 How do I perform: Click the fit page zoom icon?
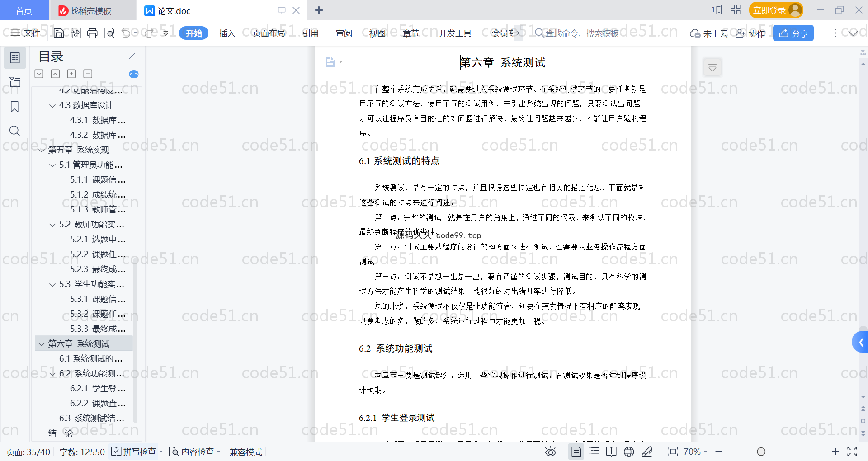pos(673,452)
